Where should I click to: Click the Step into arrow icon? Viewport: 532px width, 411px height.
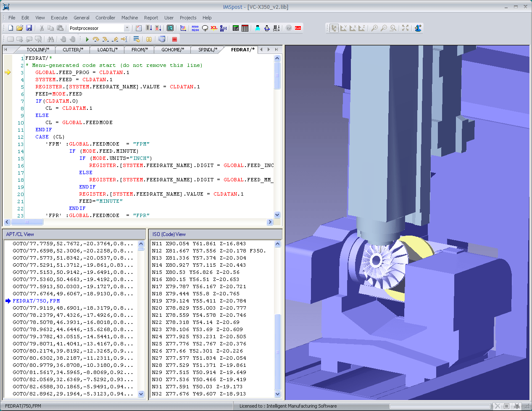[x=105, y=39]
